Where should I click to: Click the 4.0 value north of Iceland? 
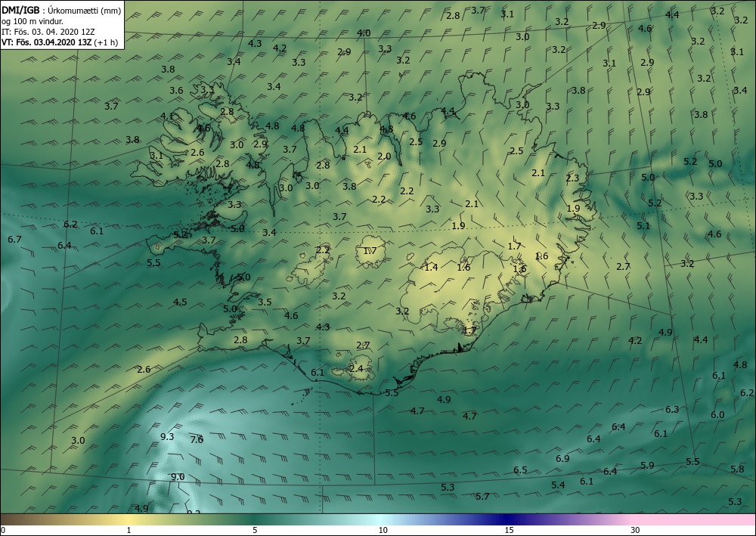pos(364,33)
